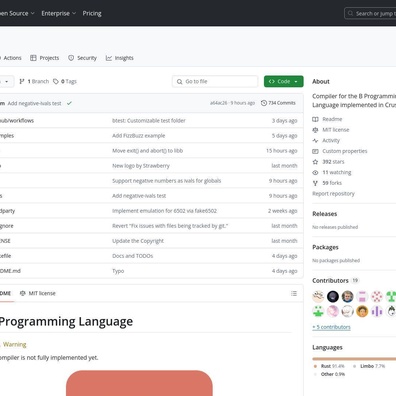
Task: Click the clock icon beside 734 Commits
Action: coord(264,103)
